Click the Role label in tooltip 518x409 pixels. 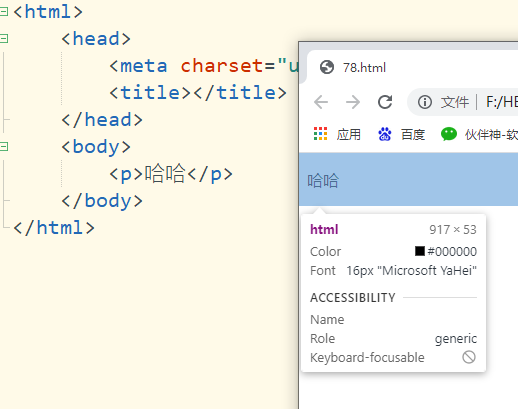point(322,338)
